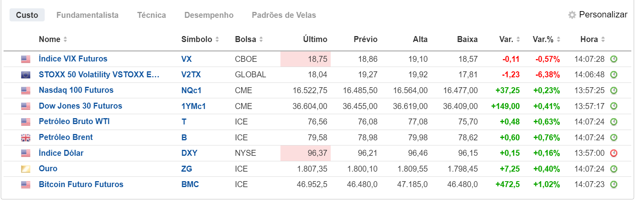
Task: Click the clock icon in Bitcoin Futuro row
Action: pyautogui.click(x=614, y=184)
